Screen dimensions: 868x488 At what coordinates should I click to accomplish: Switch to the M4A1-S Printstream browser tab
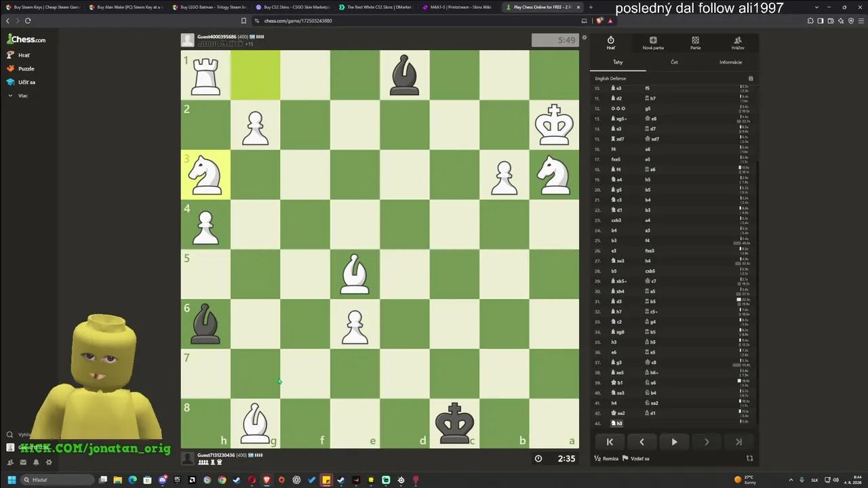point(458,7)
